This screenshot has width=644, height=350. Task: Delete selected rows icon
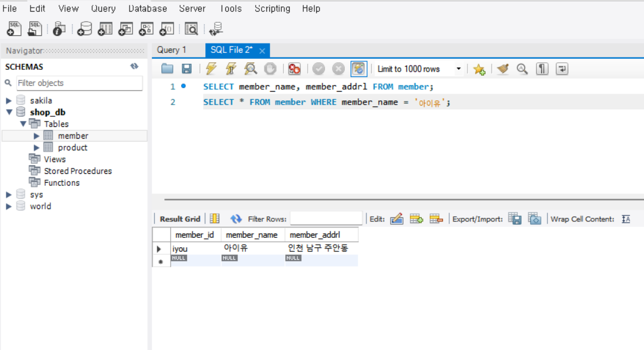436,219
